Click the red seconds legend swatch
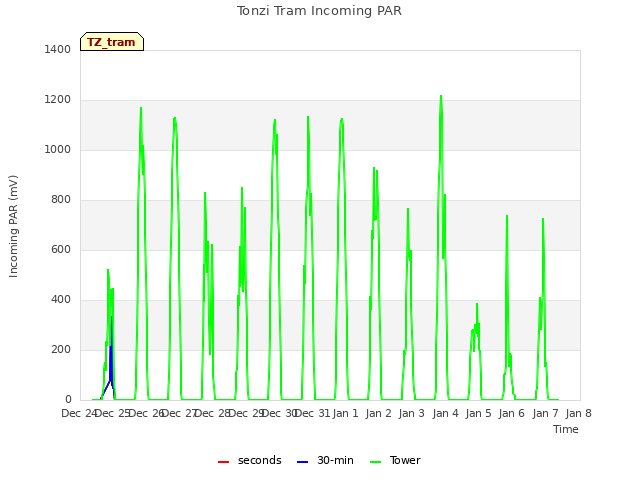This screenshot has height=480, width=640. click(x=223, y=462)
